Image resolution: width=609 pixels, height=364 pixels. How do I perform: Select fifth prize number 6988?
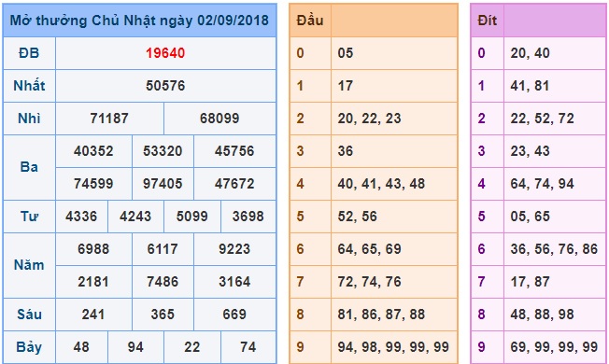pos(93,249)
